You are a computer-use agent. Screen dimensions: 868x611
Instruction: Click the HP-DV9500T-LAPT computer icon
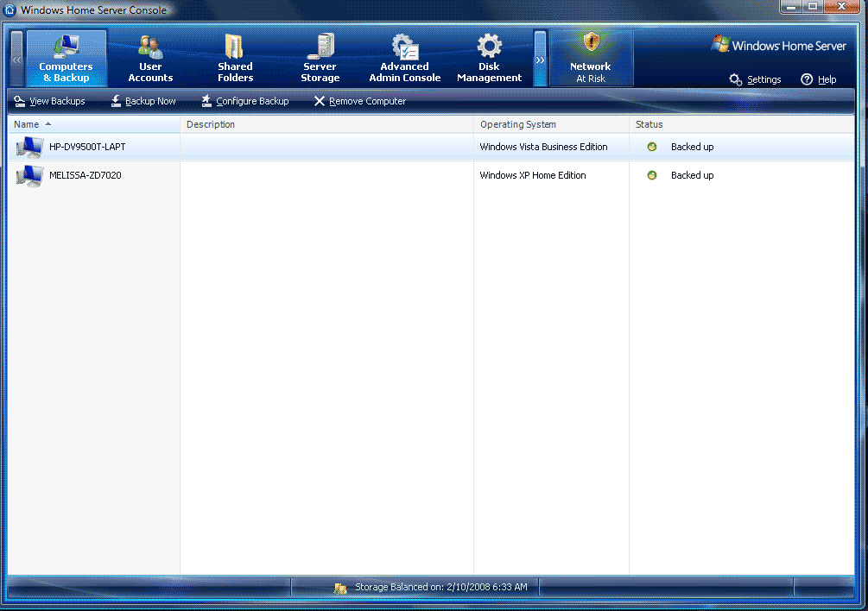[x=30, y=147]
